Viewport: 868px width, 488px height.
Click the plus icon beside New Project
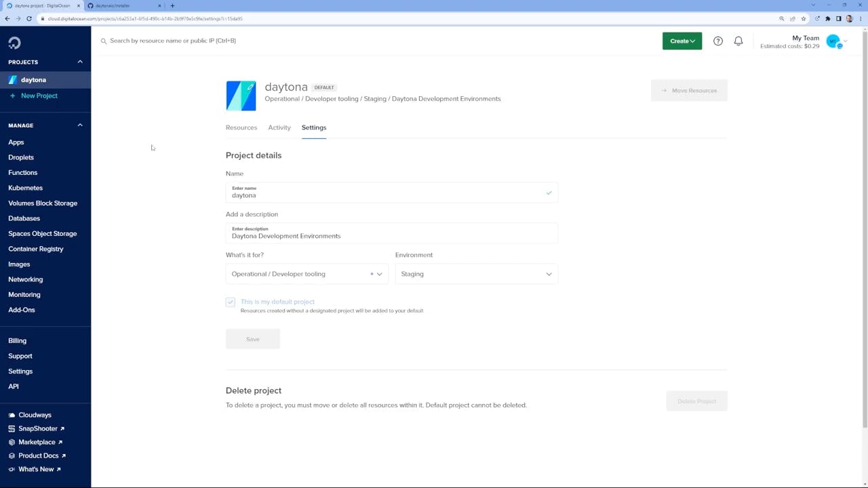(12, 96)
